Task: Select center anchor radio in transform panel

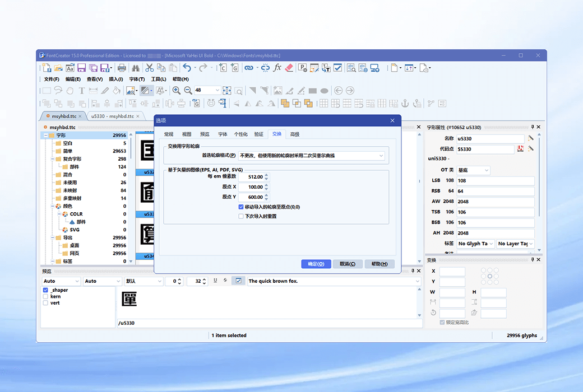Action: 490,276
